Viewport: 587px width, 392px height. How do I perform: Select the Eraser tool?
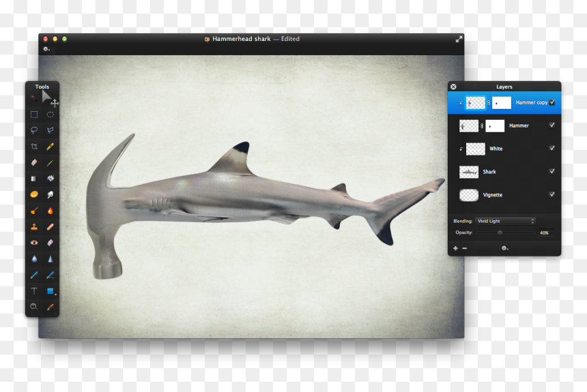pyautogui.click(x=34, y=162)
